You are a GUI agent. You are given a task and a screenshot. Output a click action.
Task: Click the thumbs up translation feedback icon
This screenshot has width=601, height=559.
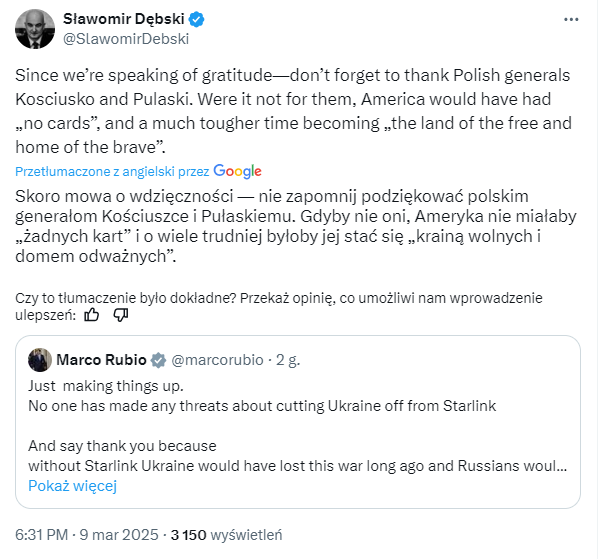[x=92, y=315]
